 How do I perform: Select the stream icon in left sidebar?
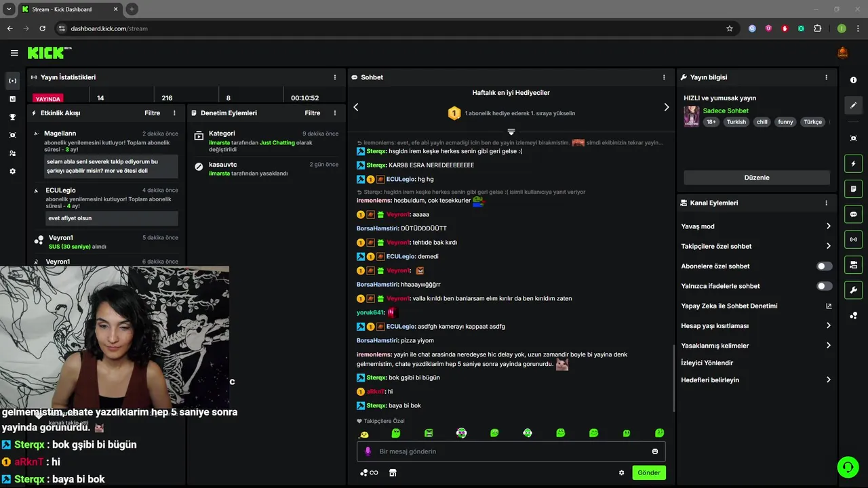(12, 81)
